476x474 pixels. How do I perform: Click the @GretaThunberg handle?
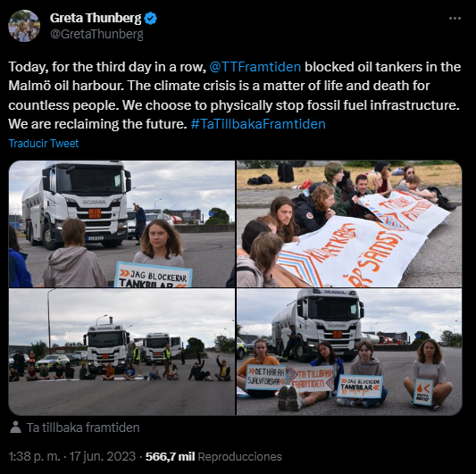point(96,34)
